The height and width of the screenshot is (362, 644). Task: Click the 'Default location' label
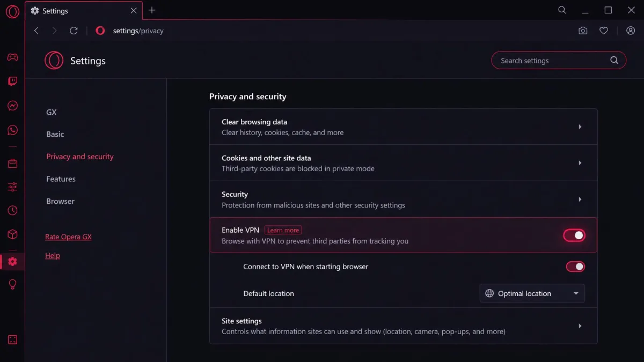[269, 293]
